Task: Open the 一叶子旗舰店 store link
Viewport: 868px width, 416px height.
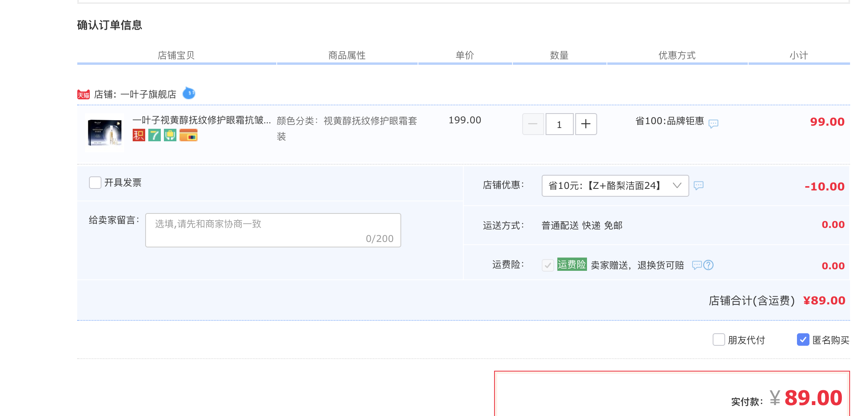Action: tap(148, 94)
